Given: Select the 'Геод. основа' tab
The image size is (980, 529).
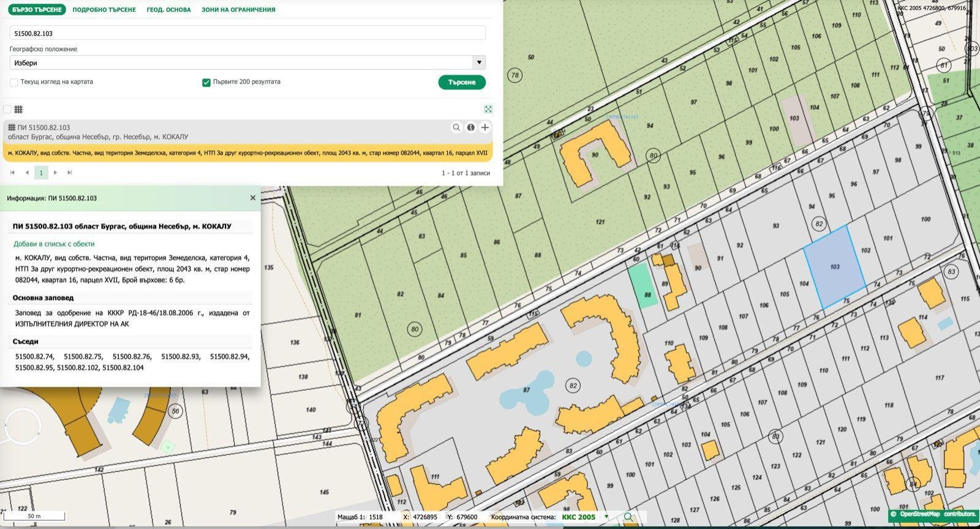Looking at the screenshot, I should tap(168, 10).
